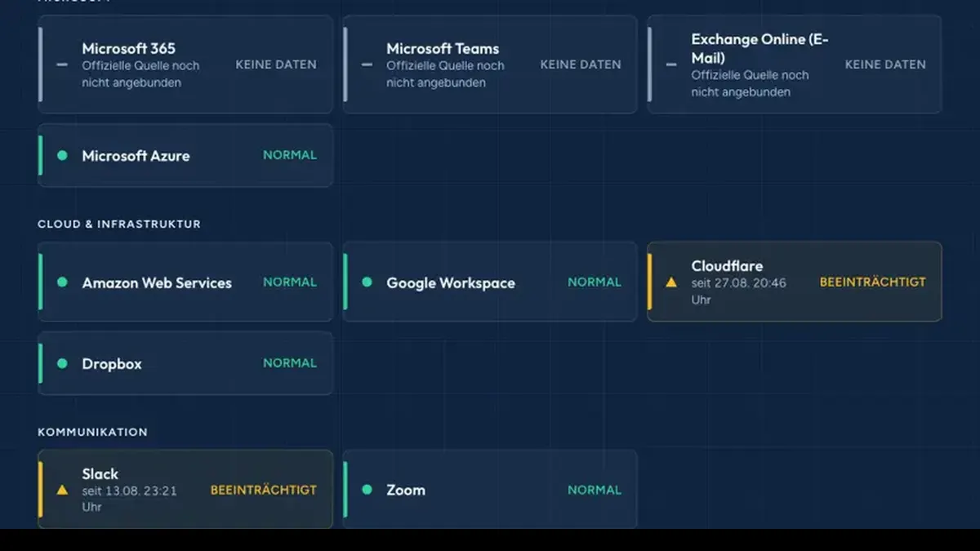Click 'seit 13.08. 23:21 Uhr' on Slack card
Screen dimensions: 980x551
click(x=129, y=499)
